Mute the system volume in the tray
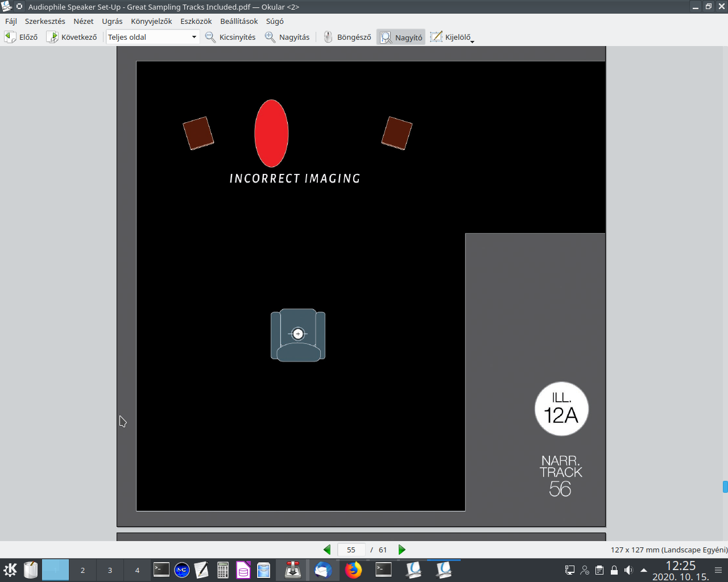Viewport: 728px width, 582px height. pos(628,570)
